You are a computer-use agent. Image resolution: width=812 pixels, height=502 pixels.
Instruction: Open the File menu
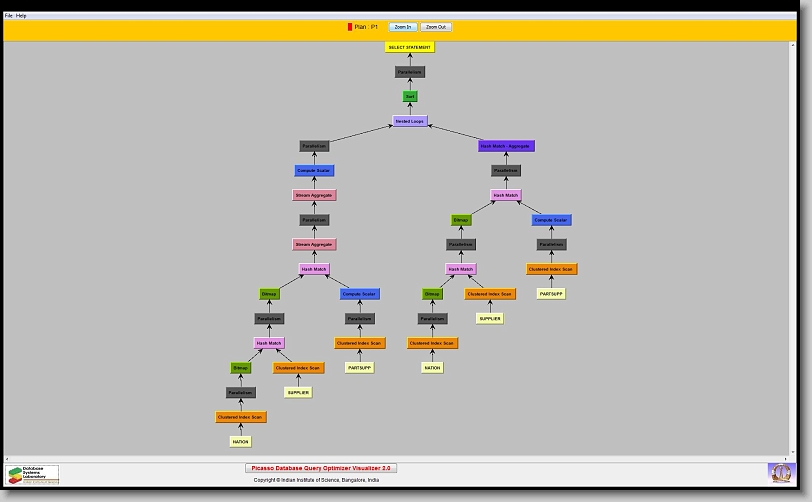[9, 16]
